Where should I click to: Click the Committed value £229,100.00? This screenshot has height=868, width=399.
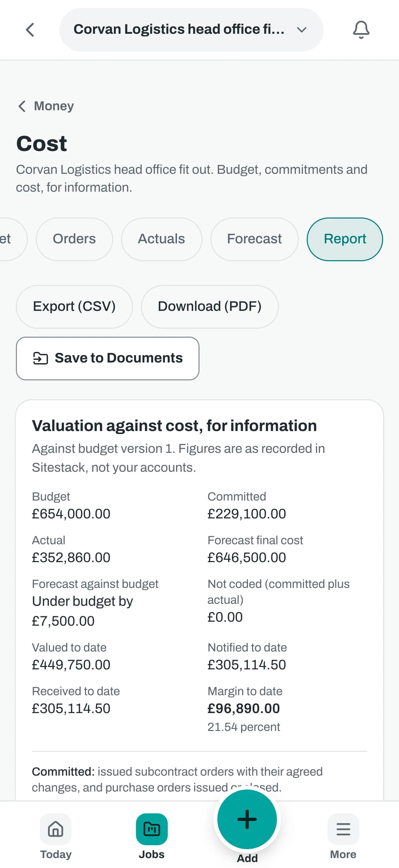(246, 514)
